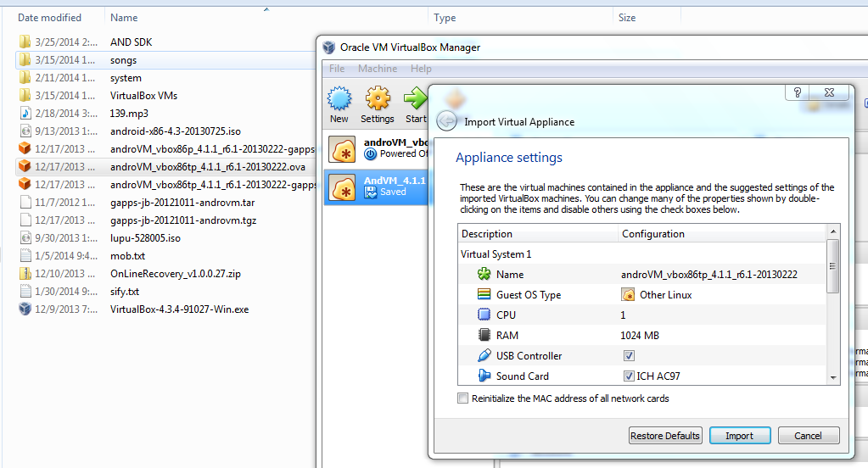Select the androVM_vbo powered off VM icon
This screenshot has height=468, width=868.
(342, 149)
